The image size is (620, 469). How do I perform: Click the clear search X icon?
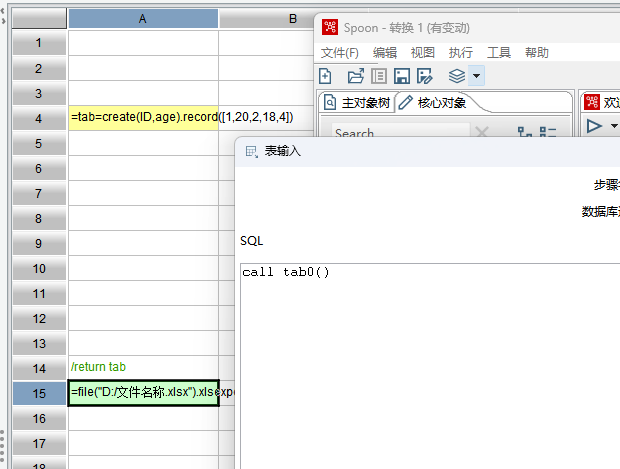[481, 133]
